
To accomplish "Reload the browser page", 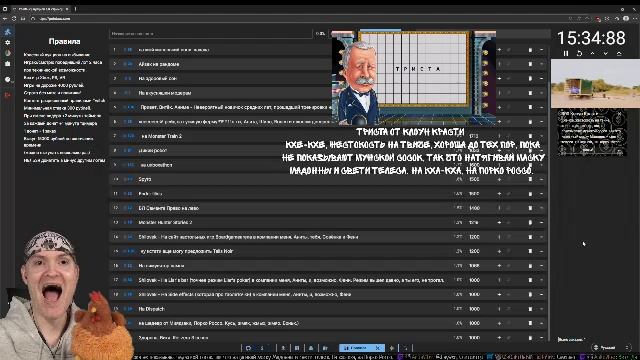I will tap(14, 18).
